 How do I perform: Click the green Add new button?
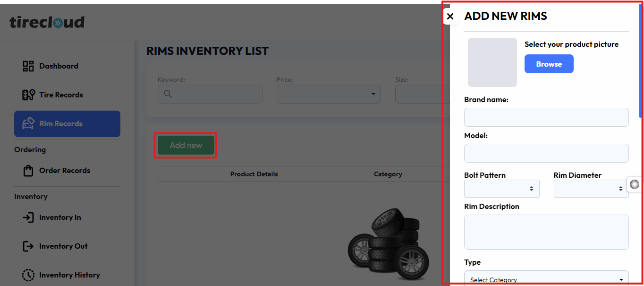pyautogui.click(x=186, y=146)
